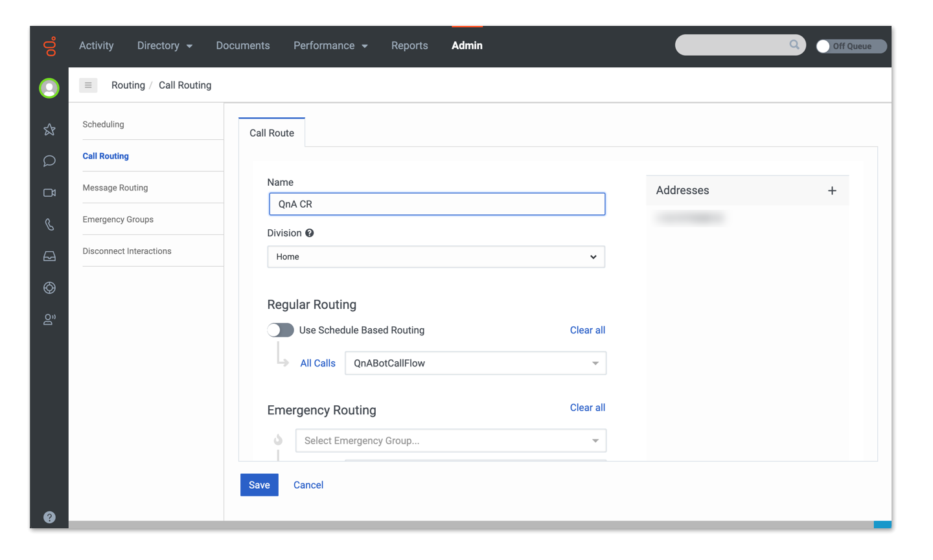The image size is (933, 560).
Task: Enable Use Schedule Based Routing toggle
Action: pyautogui.click(x=281, y=330)
